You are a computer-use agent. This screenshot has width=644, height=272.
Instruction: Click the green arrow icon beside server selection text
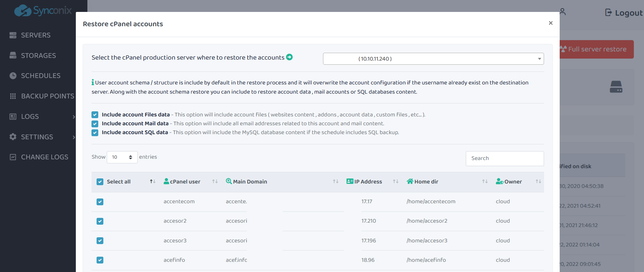[289, 57]
